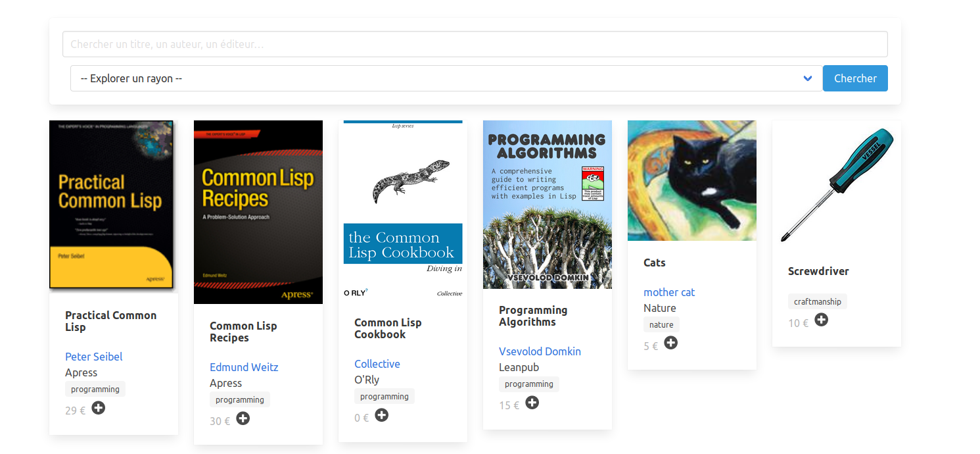Open the Edmund Weitz author link
The width and height of the screenshot is (980, 454).
click(244, 367)
